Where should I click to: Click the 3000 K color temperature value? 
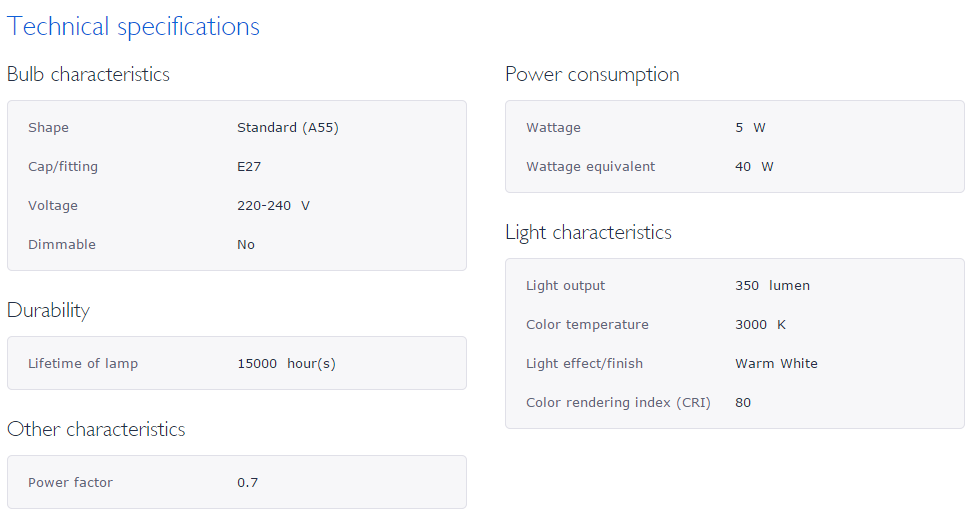(760, 325)
